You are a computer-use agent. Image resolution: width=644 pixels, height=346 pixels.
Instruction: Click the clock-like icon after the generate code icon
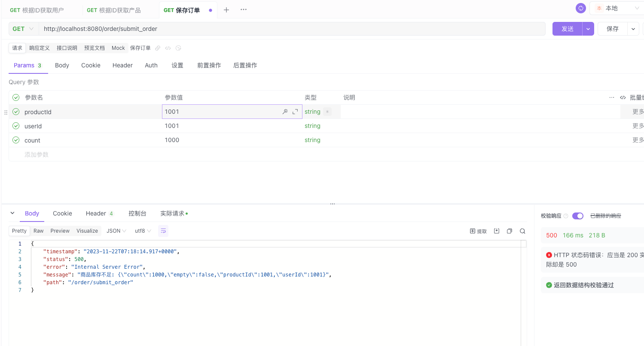178,48
